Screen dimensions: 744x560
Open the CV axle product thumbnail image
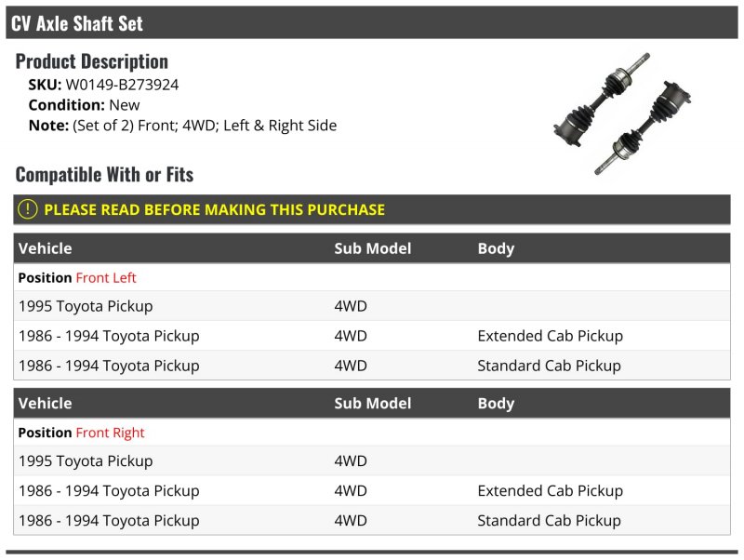[x=622, y=113]
